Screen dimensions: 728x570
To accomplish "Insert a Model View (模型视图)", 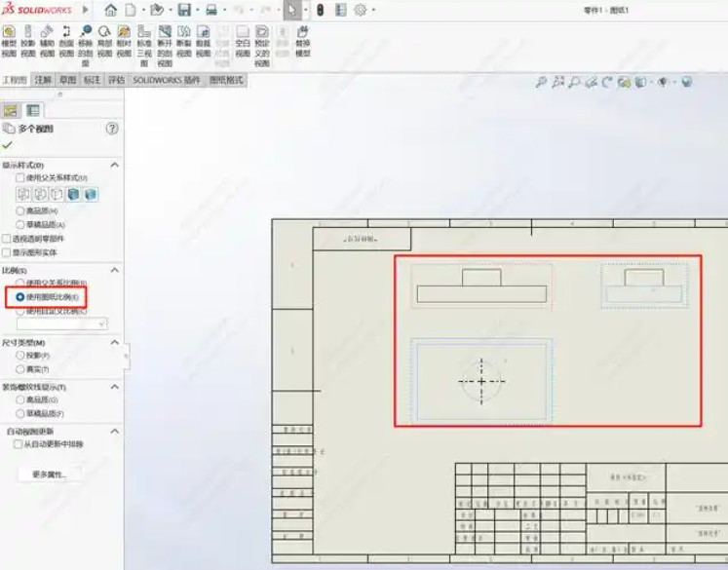I will tap(9, 42).
